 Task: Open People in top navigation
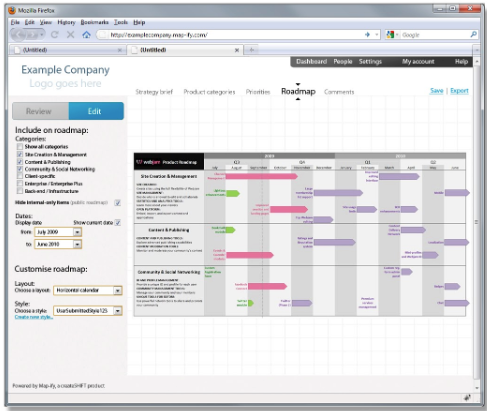click(343, 62)
